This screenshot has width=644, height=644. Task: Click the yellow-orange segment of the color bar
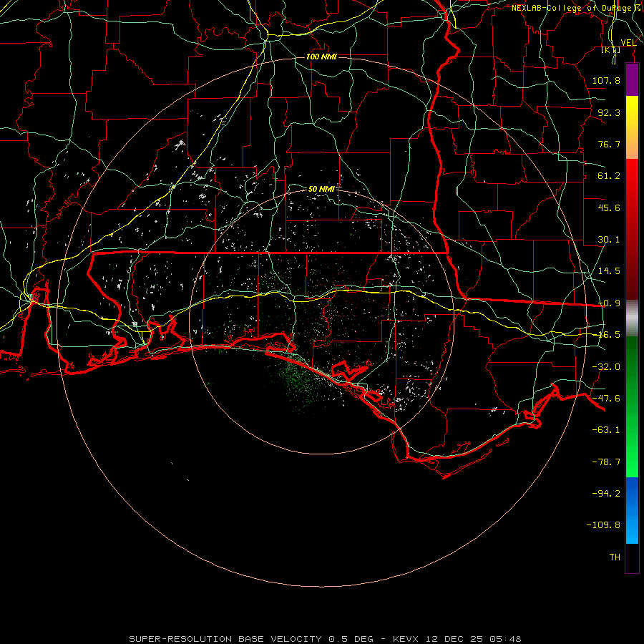point(632,127)
